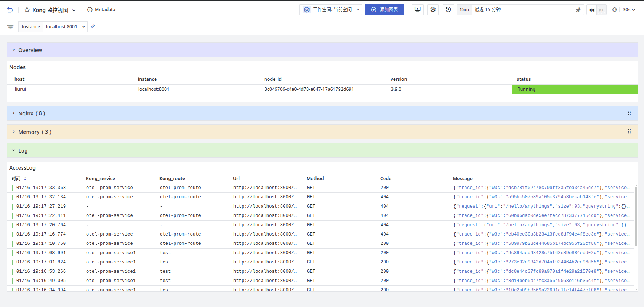Image resolution: width=644 pixels, height=307 pixels.
Task: Open the history clock icon
Action: [x=448, y=10]
